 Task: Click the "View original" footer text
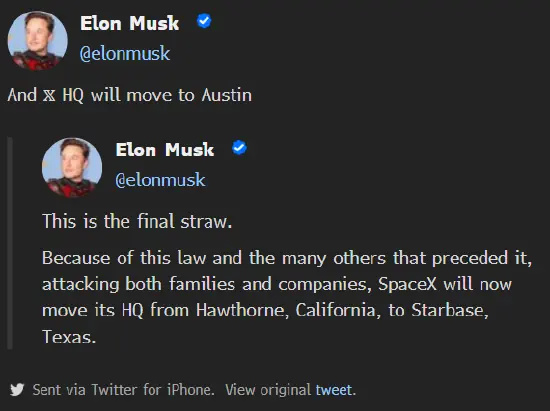268,390
